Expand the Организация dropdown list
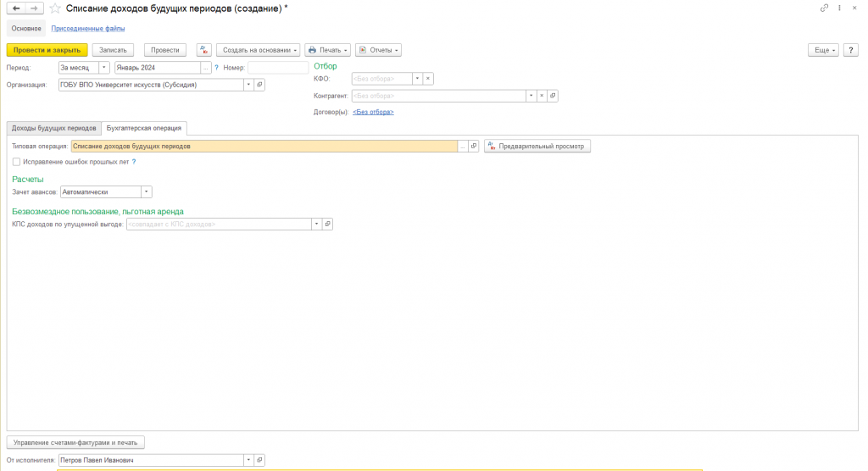This screenshot has height=471, width=868. click(248, 85)
